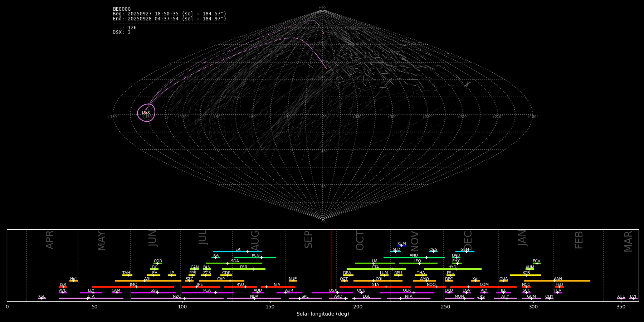Click the QUA shower label
The height and width of the screenshot is (322, 644).
click(x=503, y=279)
